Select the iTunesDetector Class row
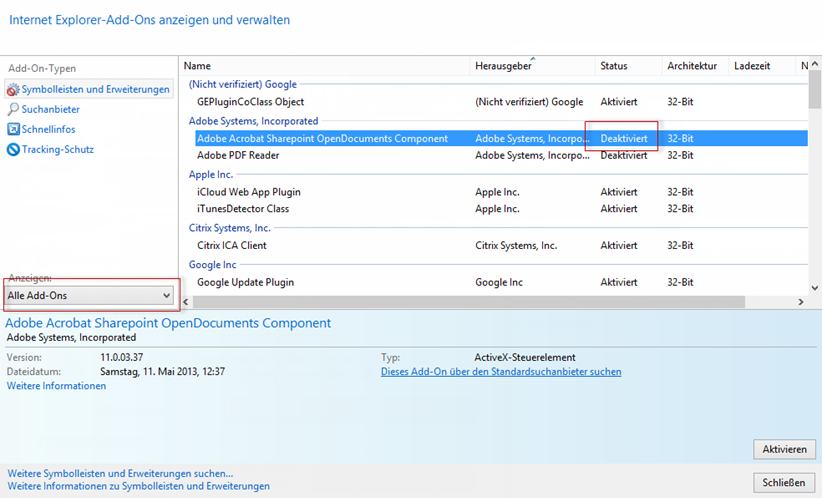The image size is (822, 498). tap(501, 209)
